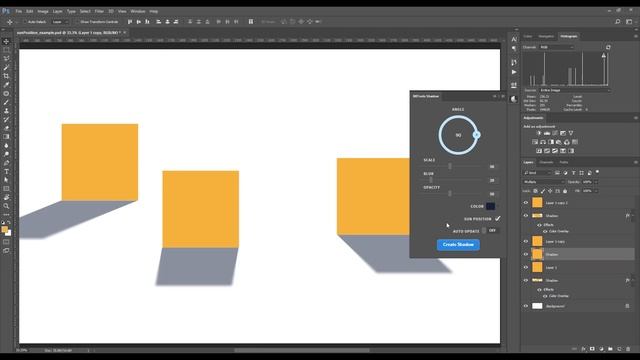Select the Dodge tool
Image resolution: width=640 pixels, height=360 pixels.
[x=6, y=154]
